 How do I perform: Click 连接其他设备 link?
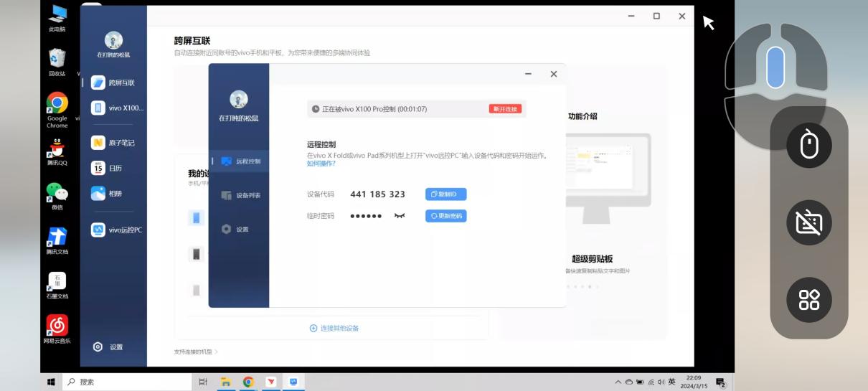coord(334,328)
